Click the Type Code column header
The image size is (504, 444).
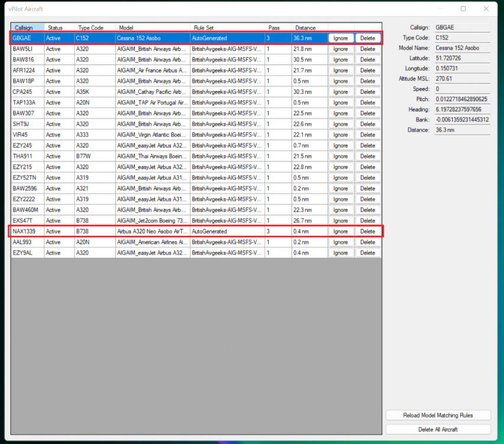94,28
